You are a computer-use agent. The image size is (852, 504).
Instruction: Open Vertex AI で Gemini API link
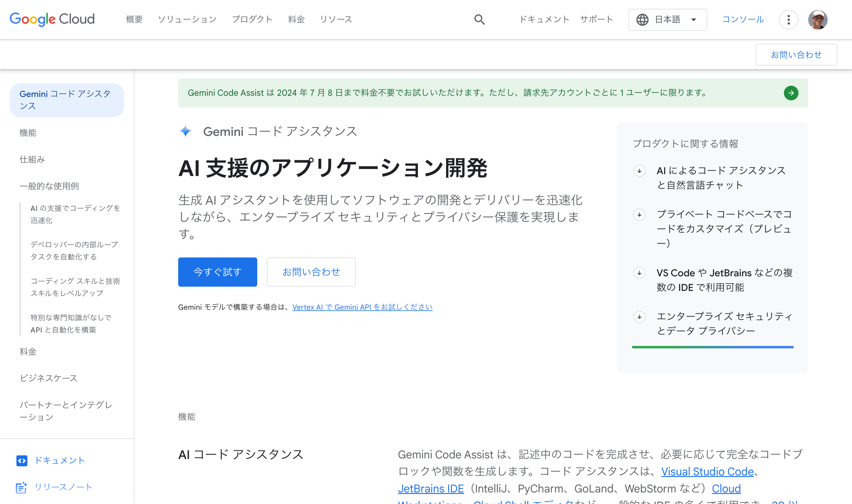[x=362, y=307]
